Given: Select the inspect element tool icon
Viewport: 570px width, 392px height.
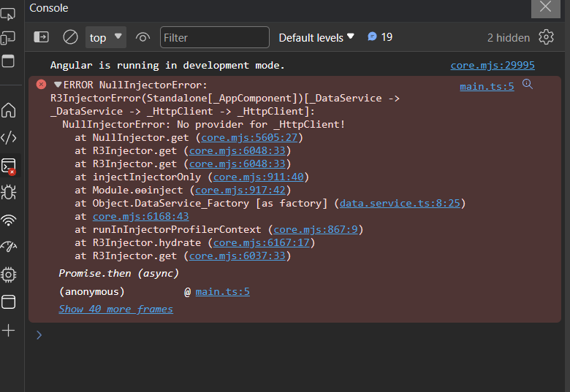Looking at the screenshot, I should click(8, 14).
